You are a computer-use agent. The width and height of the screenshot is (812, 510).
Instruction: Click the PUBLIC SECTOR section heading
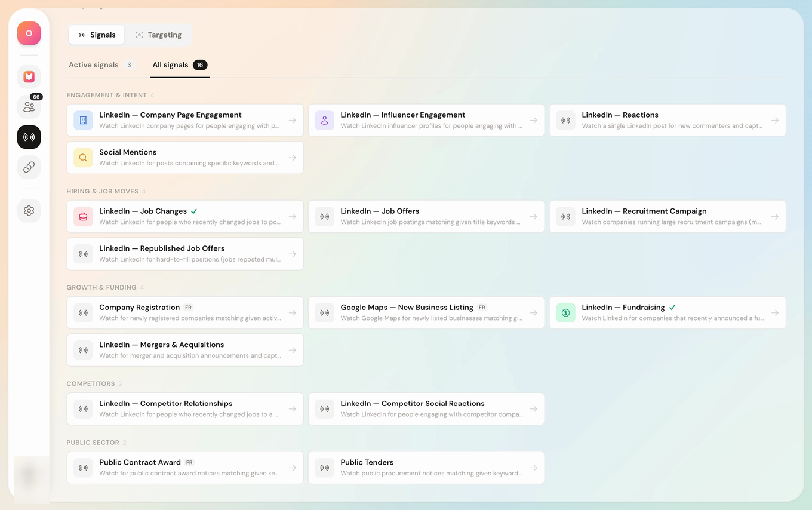pyautogui.click(x=93, y=443)
